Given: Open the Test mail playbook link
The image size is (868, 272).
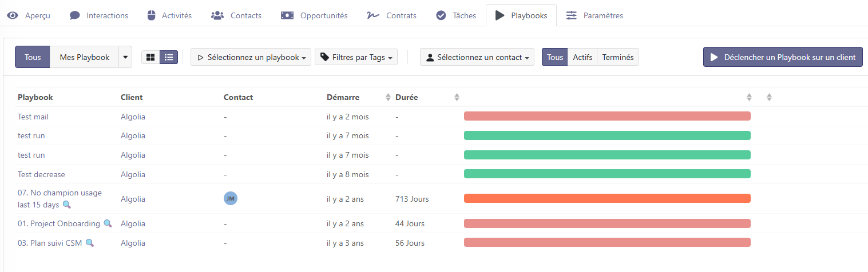Looking at the screenshot, I should coord(33,117).
